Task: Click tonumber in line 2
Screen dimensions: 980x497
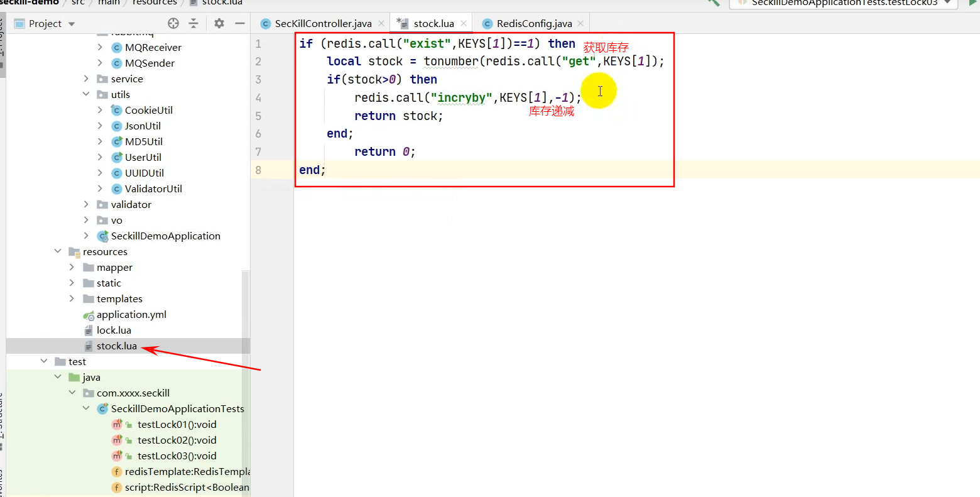Action: 451,62
